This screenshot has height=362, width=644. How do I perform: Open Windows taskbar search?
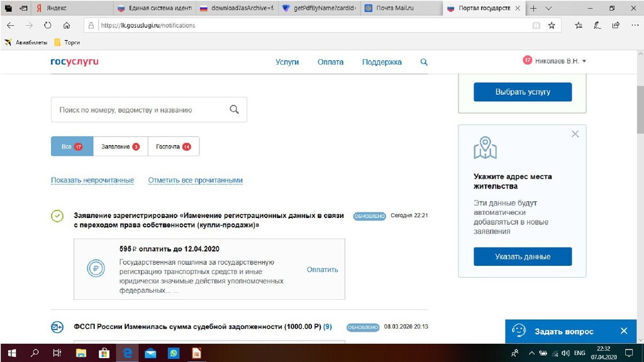[35, 353]
